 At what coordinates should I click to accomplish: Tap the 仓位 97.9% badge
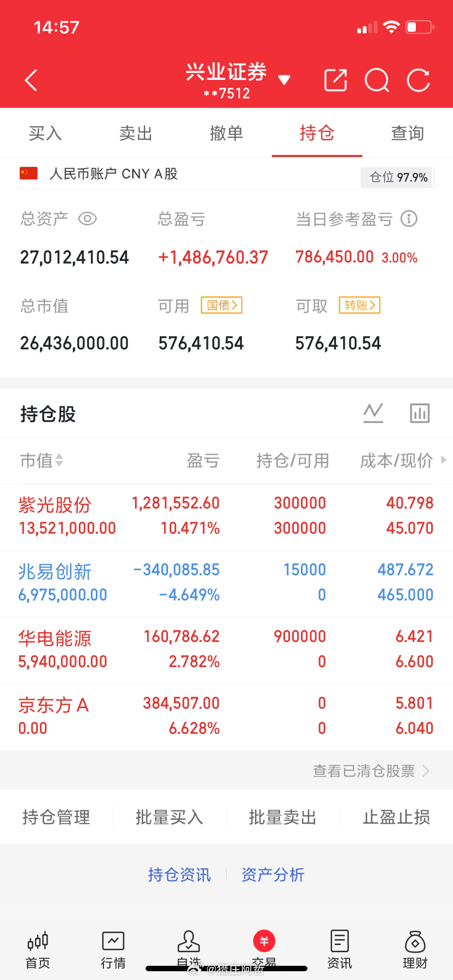(397, 177)
